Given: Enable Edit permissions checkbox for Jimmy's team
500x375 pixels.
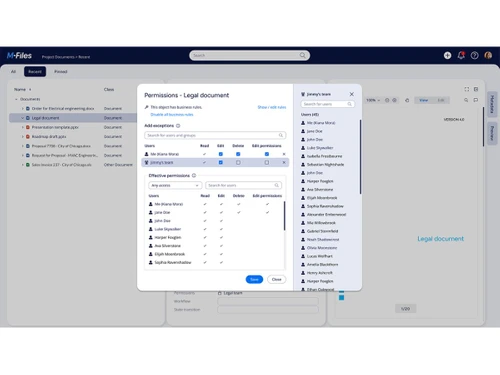Looking at the screenshot, I should [267, 162].
